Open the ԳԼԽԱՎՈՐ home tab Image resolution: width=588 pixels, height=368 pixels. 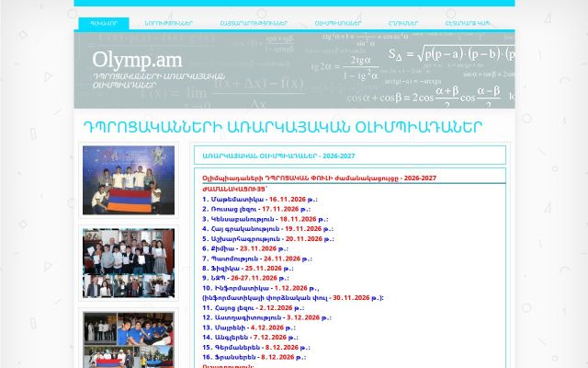[x=104, y=23]
